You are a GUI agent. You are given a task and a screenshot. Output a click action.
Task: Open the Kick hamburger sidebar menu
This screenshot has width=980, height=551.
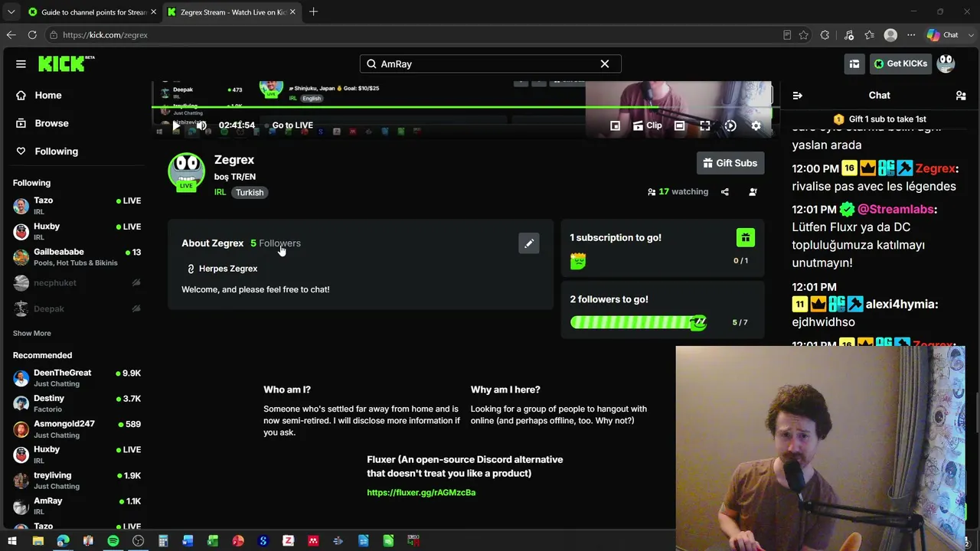[21, 64]
